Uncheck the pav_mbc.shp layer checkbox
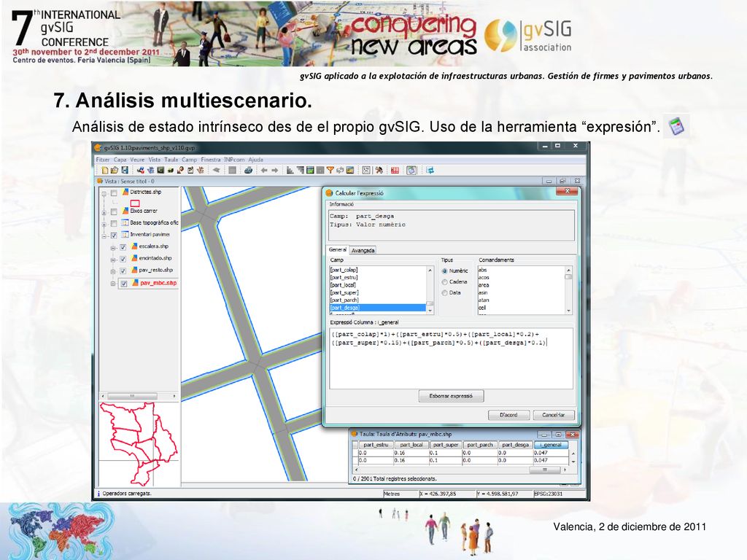This screenshot has height=560, width=747. [x=124, y=284]
